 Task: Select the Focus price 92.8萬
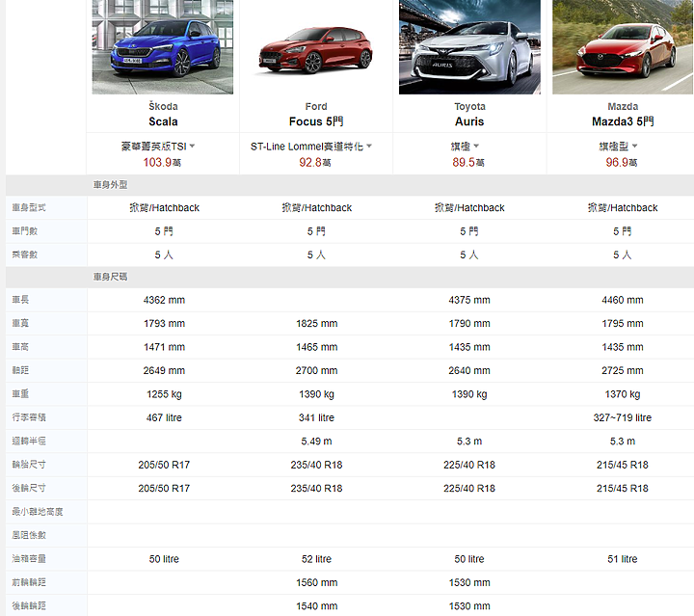click(x=314, y=162)
